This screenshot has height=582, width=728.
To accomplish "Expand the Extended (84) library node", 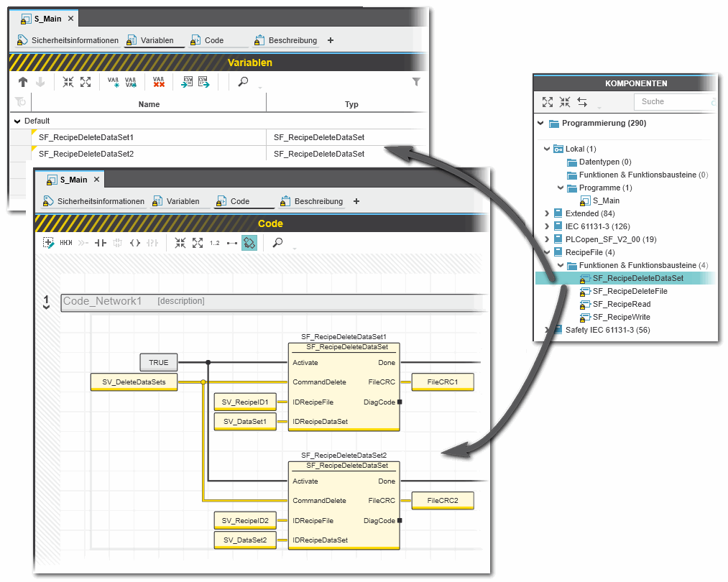I will click(548, 213).
